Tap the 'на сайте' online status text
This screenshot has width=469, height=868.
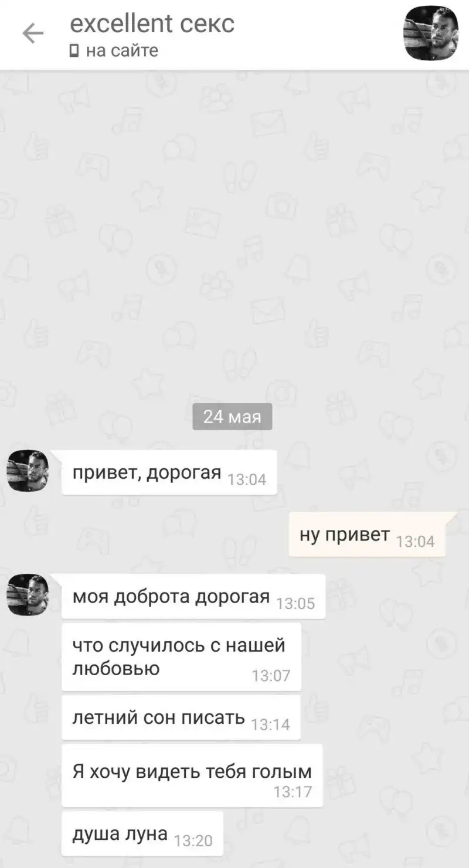(122, 51)
